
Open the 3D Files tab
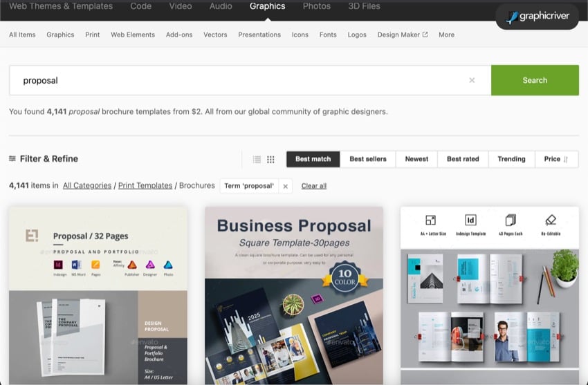coord(364,6)
